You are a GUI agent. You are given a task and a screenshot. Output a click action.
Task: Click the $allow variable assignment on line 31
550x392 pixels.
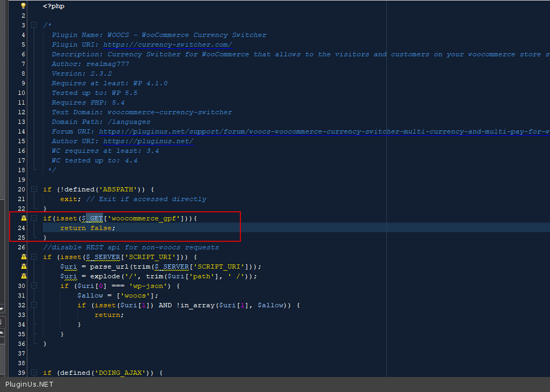(x=89, y=295)
